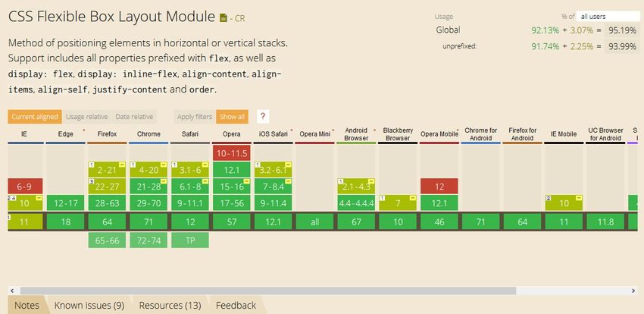Click the right arrow of horizontal scrollbar

[633, 290]
